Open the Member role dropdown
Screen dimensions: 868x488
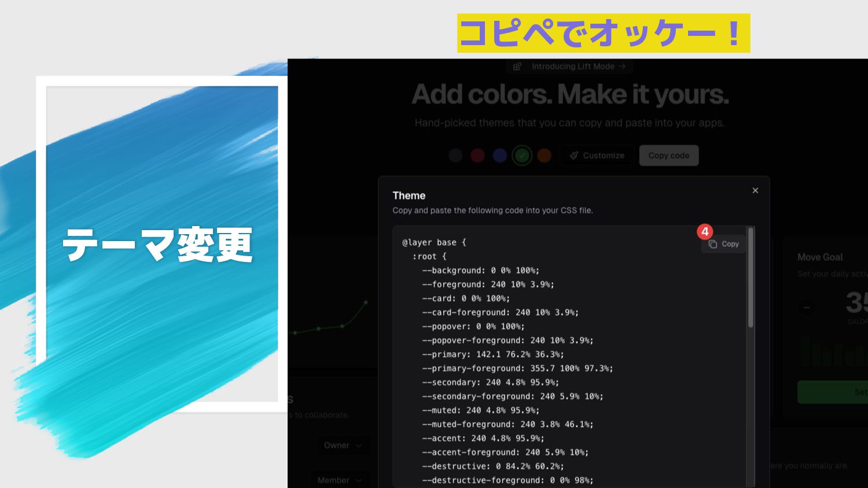point(341,480)
